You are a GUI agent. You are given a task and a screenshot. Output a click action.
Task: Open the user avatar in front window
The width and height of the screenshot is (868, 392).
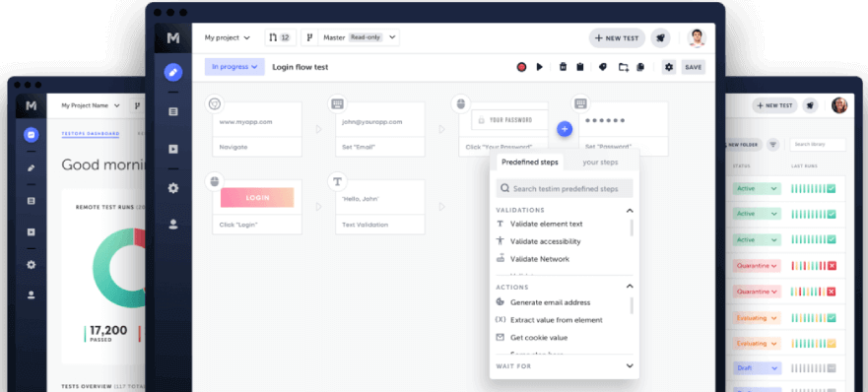point(697,38)
